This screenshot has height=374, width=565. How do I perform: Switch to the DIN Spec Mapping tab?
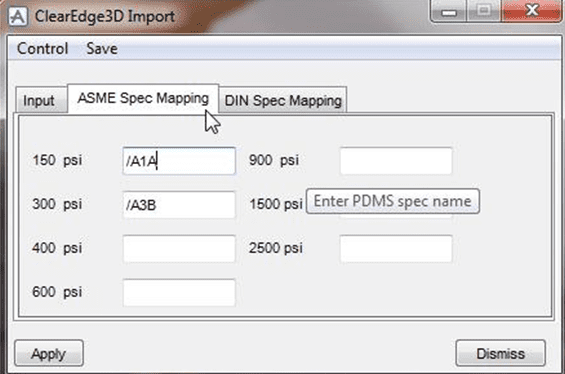[283, 101]
